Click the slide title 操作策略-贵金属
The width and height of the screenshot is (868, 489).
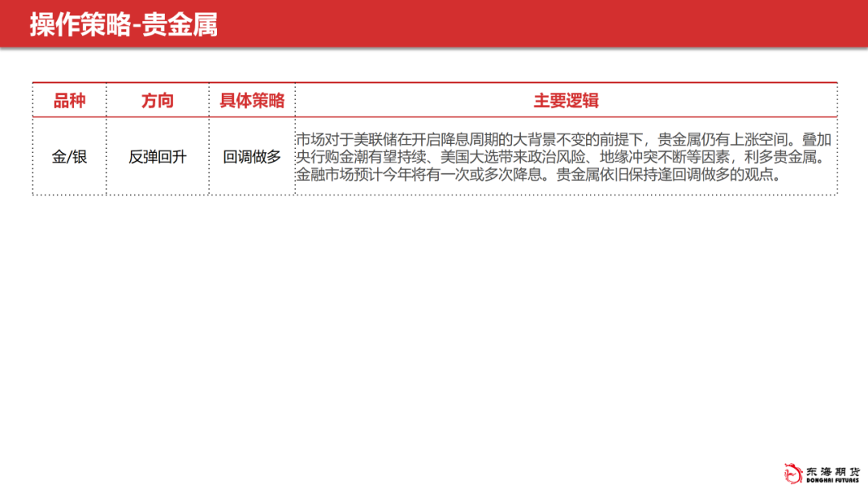[x=124, y=25]
